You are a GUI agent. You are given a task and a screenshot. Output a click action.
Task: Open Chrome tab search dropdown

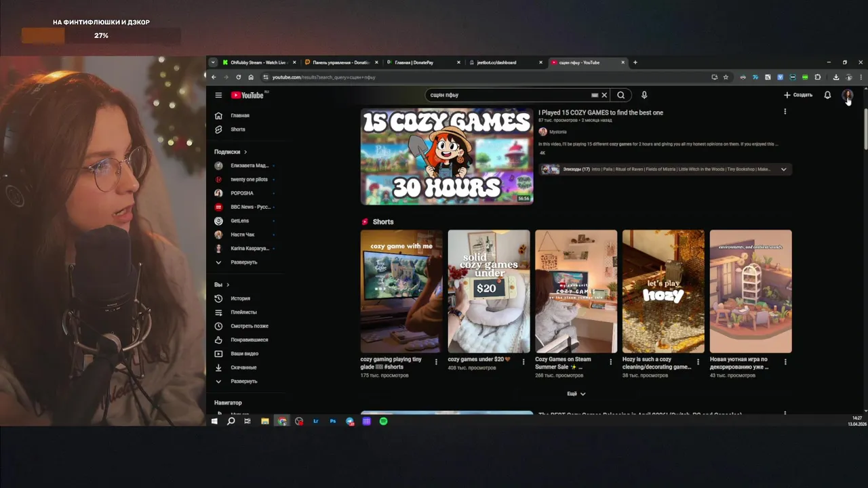(x=213, y=62)
